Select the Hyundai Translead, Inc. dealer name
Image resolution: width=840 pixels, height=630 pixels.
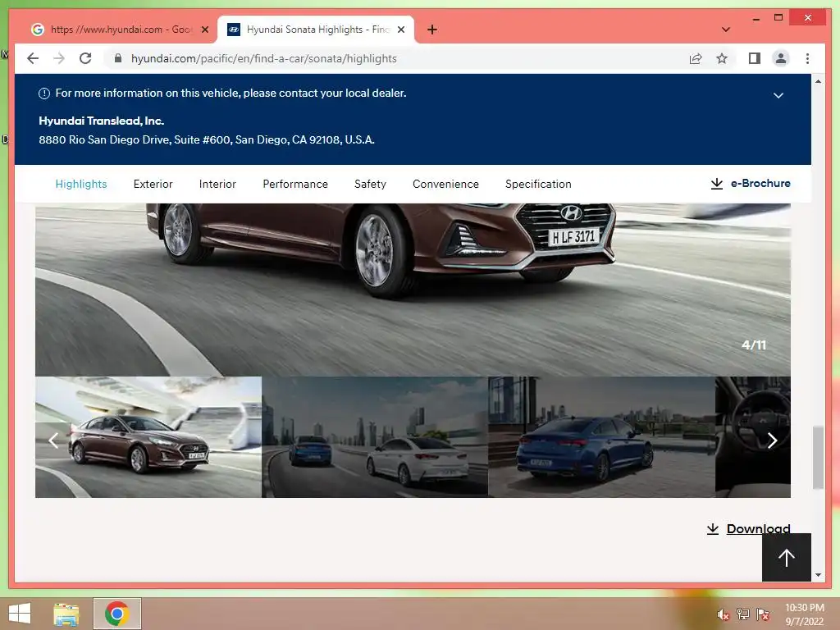pos(101,121)
